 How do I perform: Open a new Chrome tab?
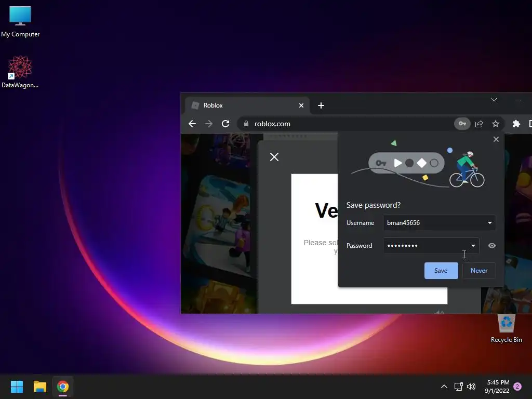pos(321,105)
